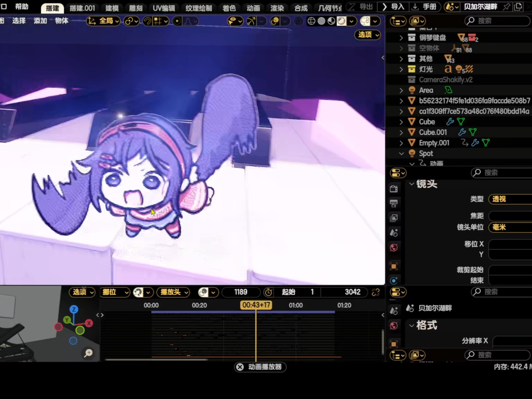Expand the 灯光 collection
Screen dimensions: 532x399
401,69
